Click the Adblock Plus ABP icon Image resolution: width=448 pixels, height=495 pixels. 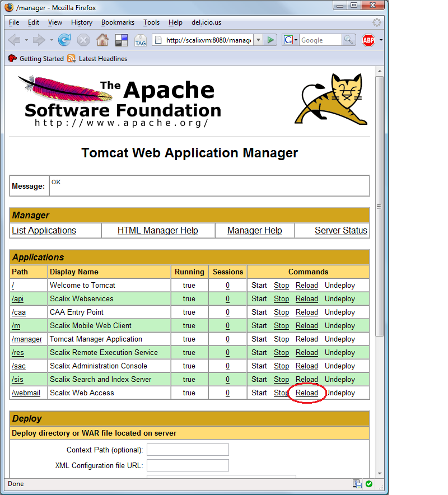[368, 40]
